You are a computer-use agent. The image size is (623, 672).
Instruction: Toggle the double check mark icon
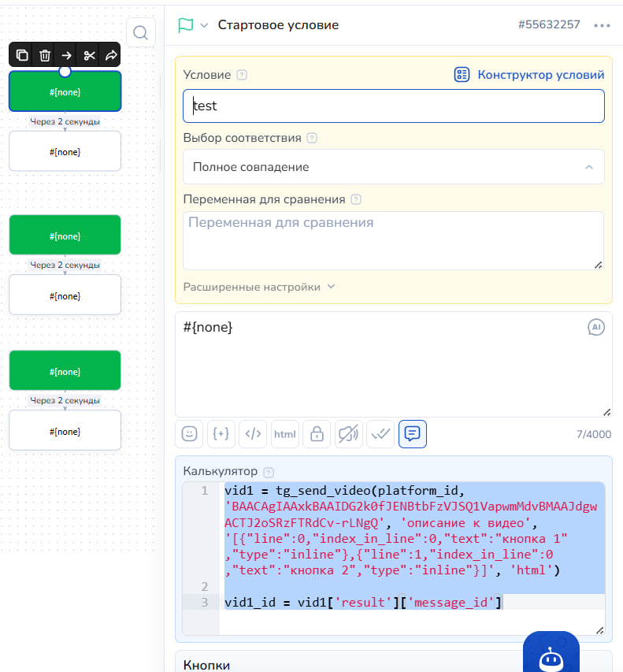click(380, 434)
